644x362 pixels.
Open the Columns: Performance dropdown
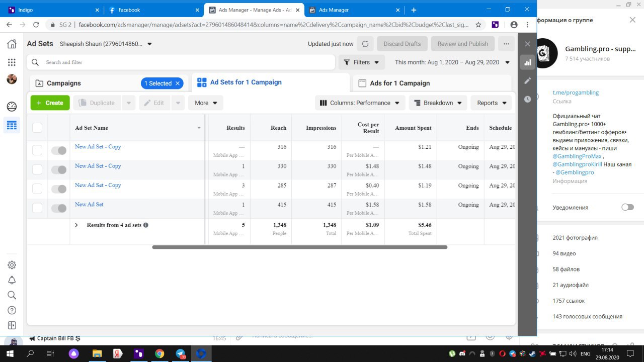[360, 103]
